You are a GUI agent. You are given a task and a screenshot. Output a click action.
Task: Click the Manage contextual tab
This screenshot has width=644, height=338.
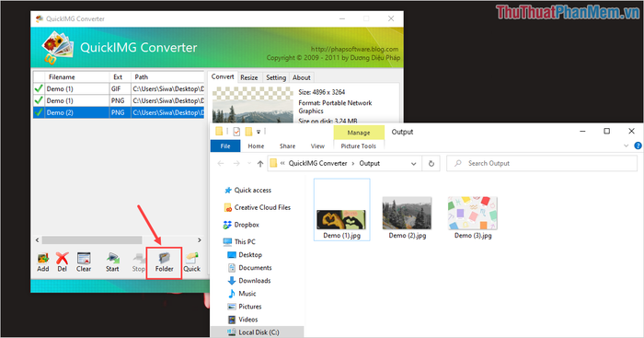pyautogui.click(x=359, y=133)
